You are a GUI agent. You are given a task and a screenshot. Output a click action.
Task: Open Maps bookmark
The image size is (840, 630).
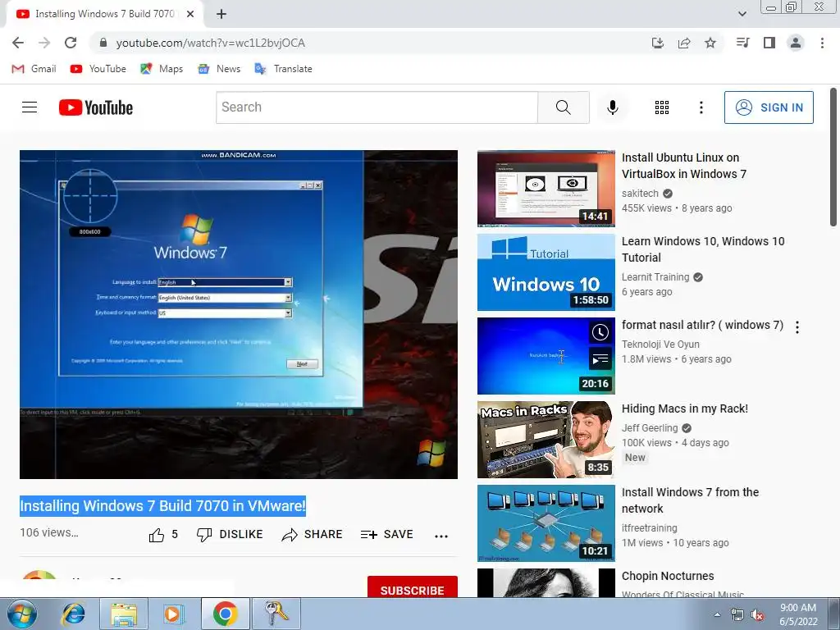(x=162, y=69)
